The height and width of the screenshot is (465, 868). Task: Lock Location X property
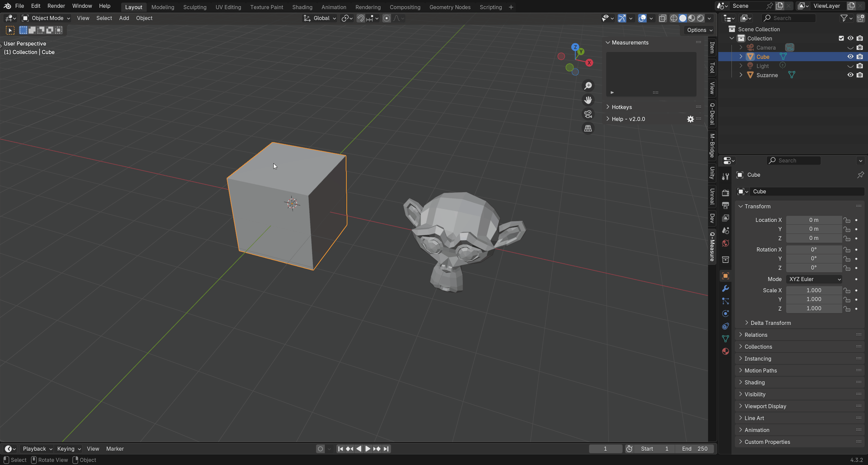tap(847, 220)
